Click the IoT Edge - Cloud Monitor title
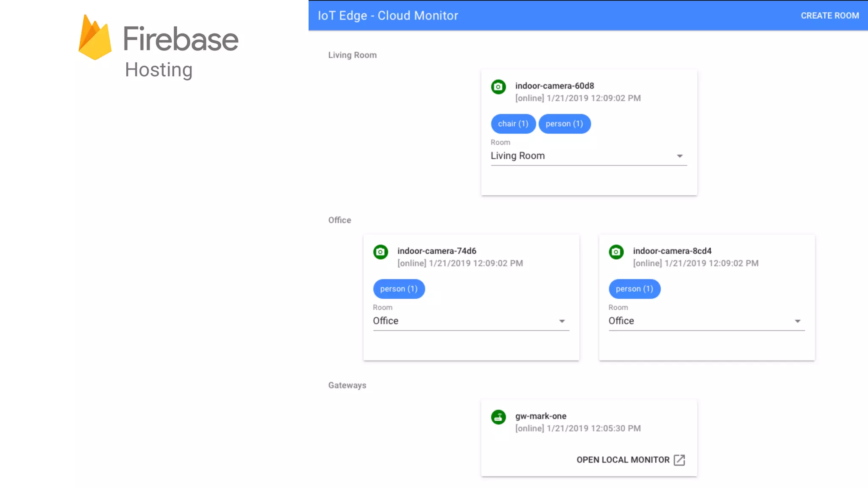The height and width of the screenshot is (488, 868). coord(388,16)
